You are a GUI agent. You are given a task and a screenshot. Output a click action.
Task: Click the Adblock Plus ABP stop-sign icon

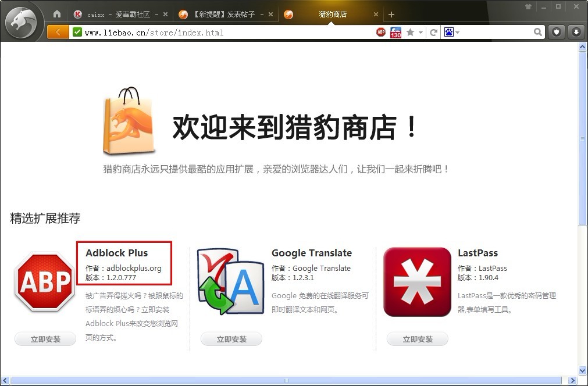click(45, 281)
